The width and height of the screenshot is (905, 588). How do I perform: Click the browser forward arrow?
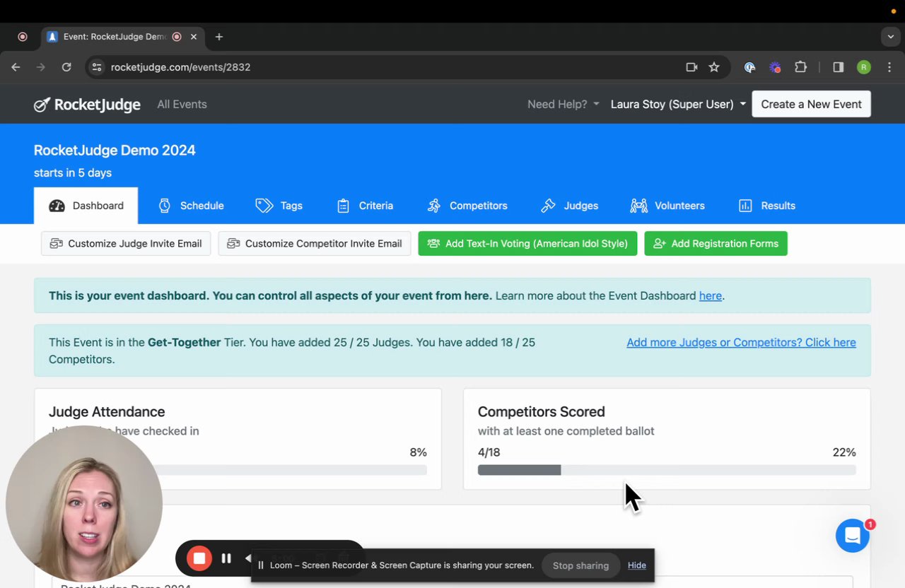(x=41, y=67)
